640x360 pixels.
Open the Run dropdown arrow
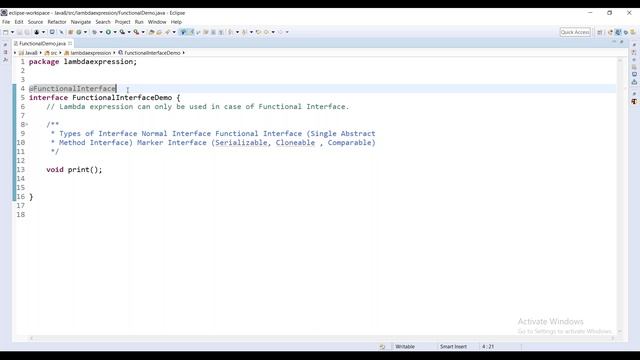(x=115, y=32)
